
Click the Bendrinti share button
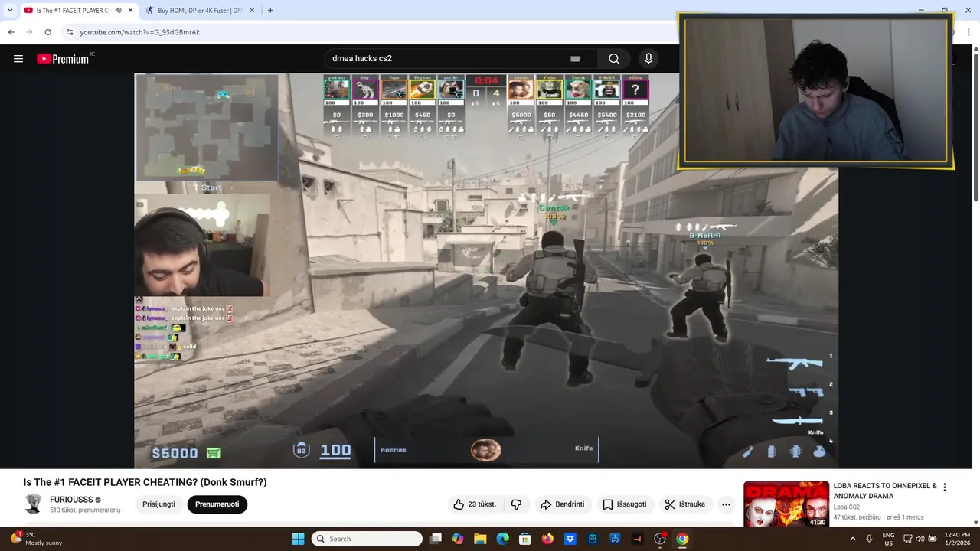click(563, 504)
